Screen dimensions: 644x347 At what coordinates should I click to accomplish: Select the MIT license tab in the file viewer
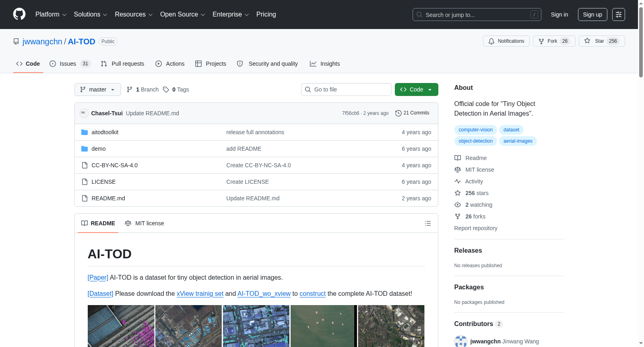click(x=144, y=223)
